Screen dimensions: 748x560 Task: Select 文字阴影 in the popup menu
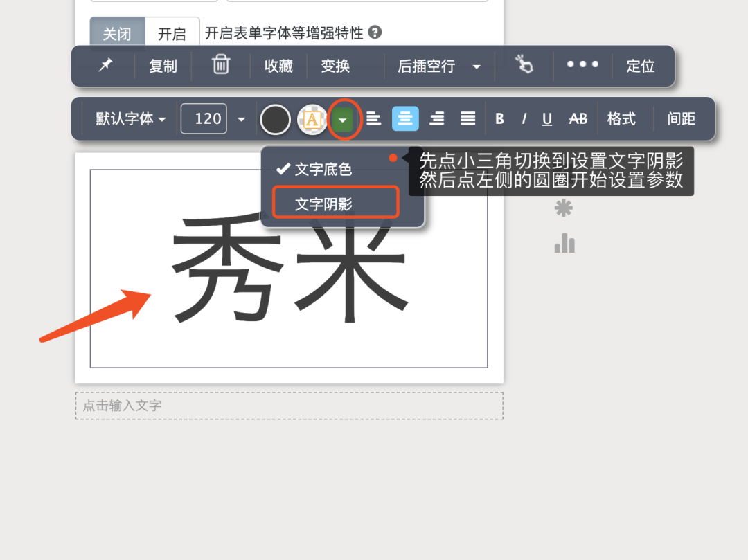335,201
